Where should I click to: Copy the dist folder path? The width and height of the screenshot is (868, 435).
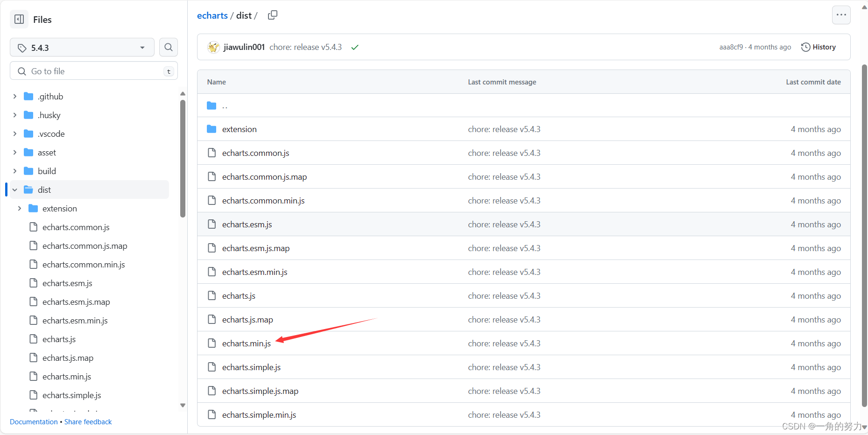[273, 15]
